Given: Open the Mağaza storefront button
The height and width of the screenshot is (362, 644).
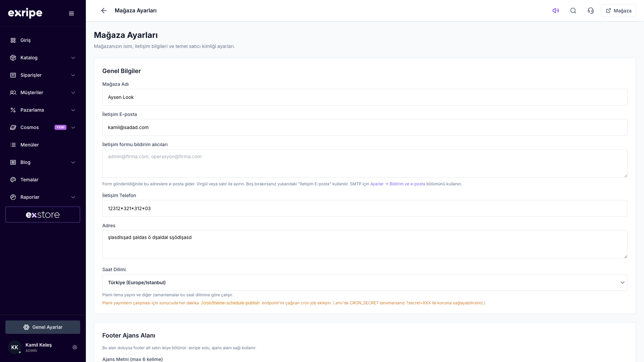Looking at the screenshot, I should pyautogui.click(x=619, y=11).
